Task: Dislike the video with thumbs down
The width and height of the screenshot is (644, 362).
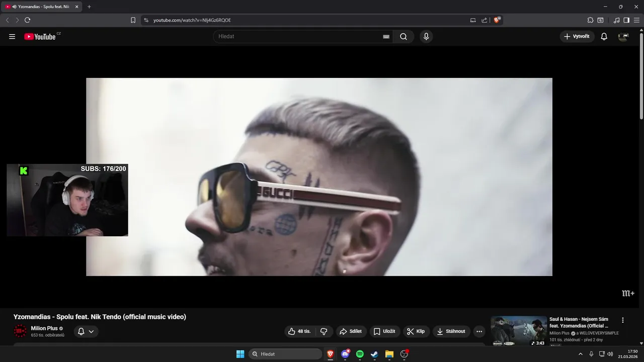Action: [324, 331]
